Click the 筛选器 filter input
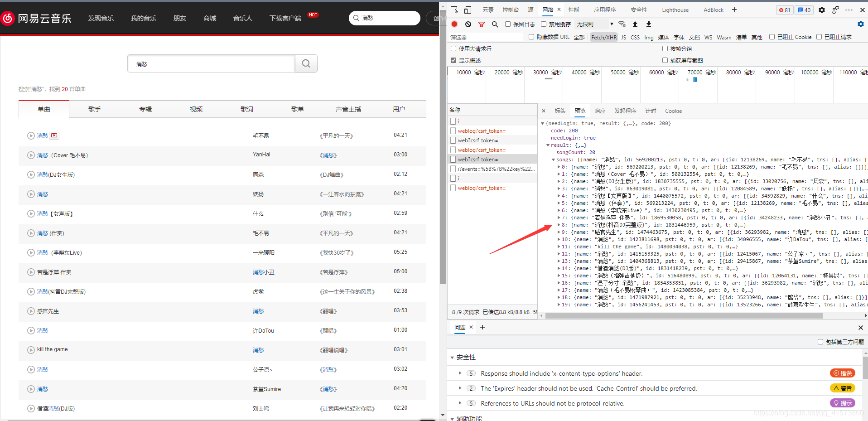Viewport: 868px width, 421px height. pos(485,37)
